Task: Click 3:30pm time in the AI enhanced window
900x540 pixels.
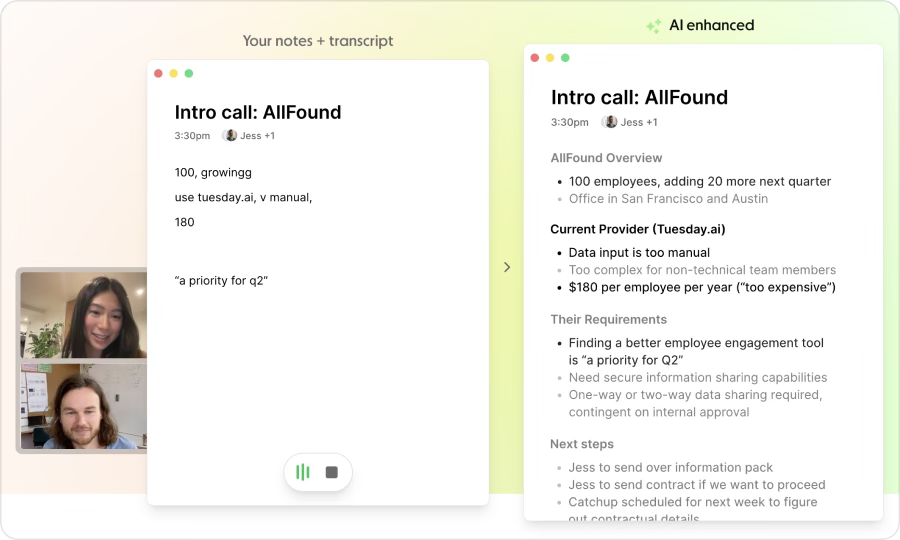Action: (x=569, y=122)
